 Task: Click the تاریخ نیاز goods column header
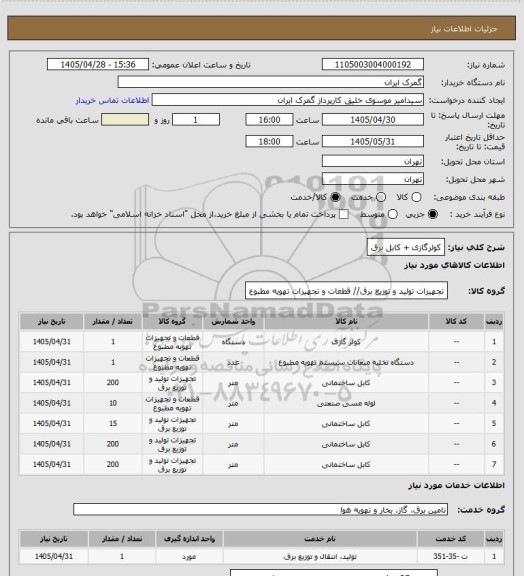51,321
